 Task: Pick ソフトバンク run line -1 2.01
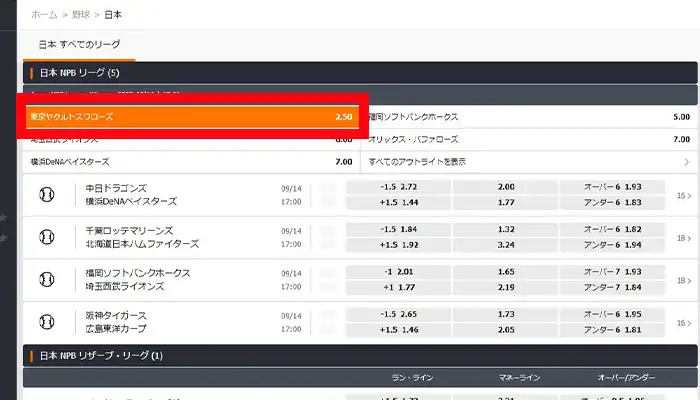[x=399, y=272]
